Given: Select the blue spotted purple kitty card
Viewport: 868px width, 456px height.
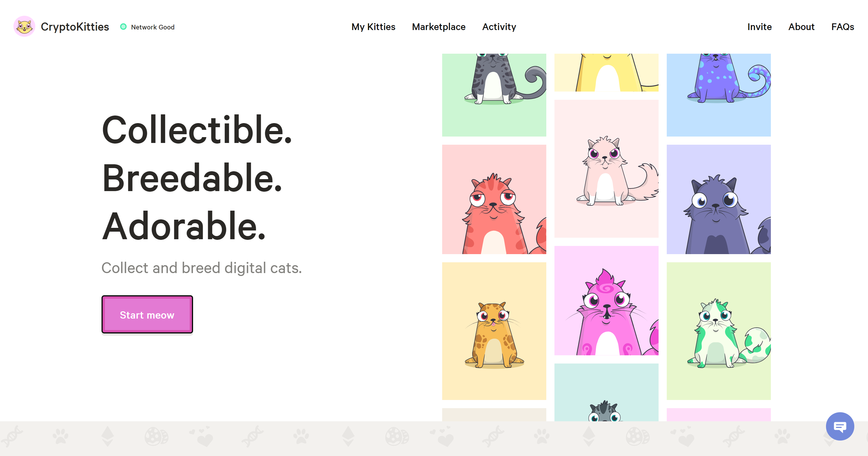Looking at the screenshot, I should (x=719, y=95).
